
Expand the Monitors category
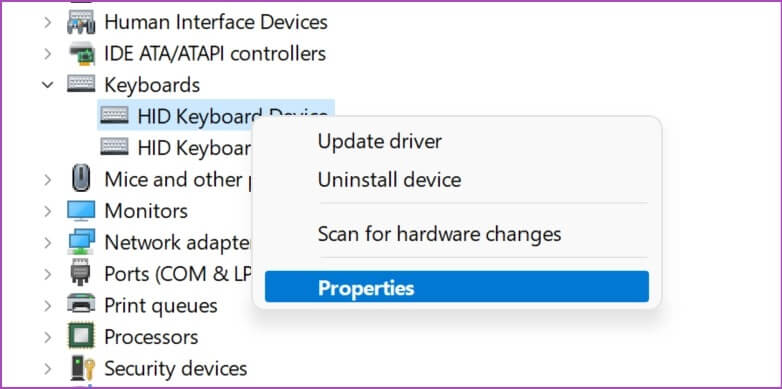coord(47,211)
